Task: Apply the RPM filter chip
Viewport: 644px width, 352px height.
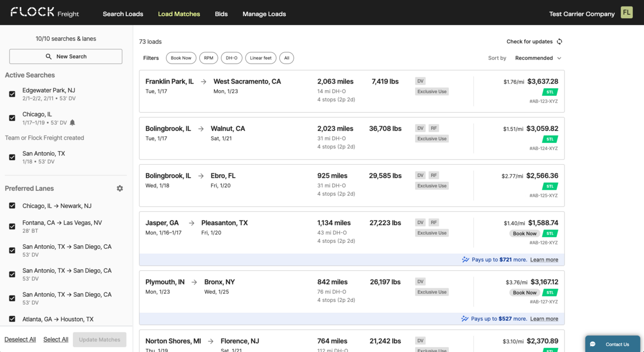Action: coord(208,58)
